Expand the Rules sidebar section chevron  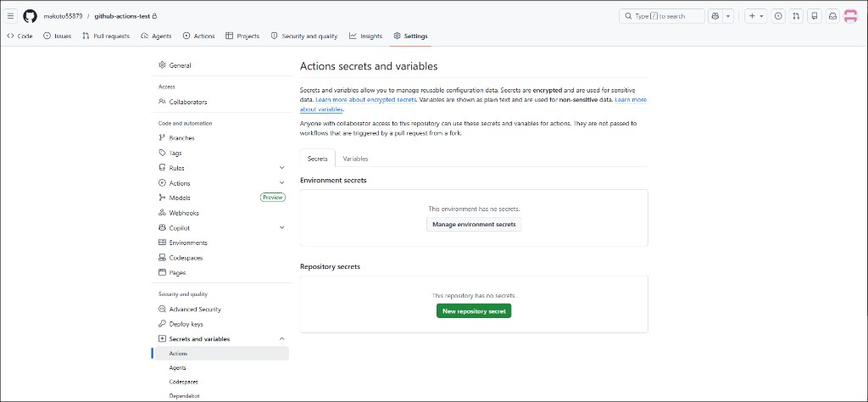click(281, 168)
